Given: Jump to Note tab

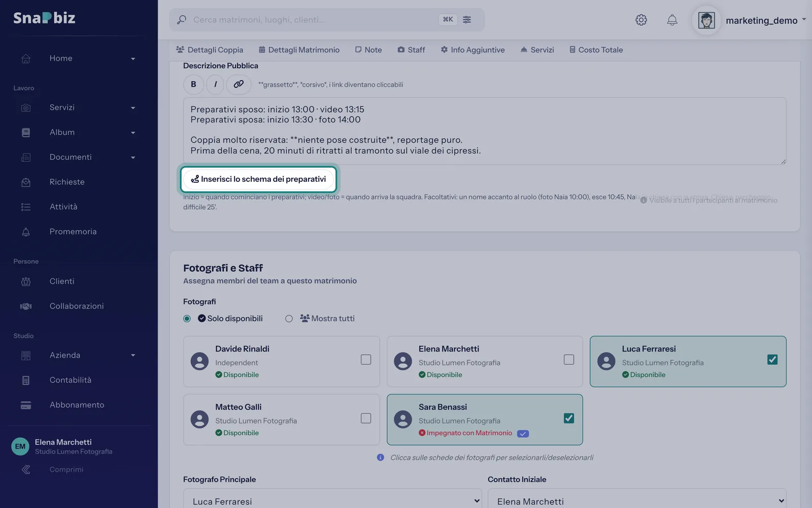Looking at the screenshot, I should pos(368,50).
